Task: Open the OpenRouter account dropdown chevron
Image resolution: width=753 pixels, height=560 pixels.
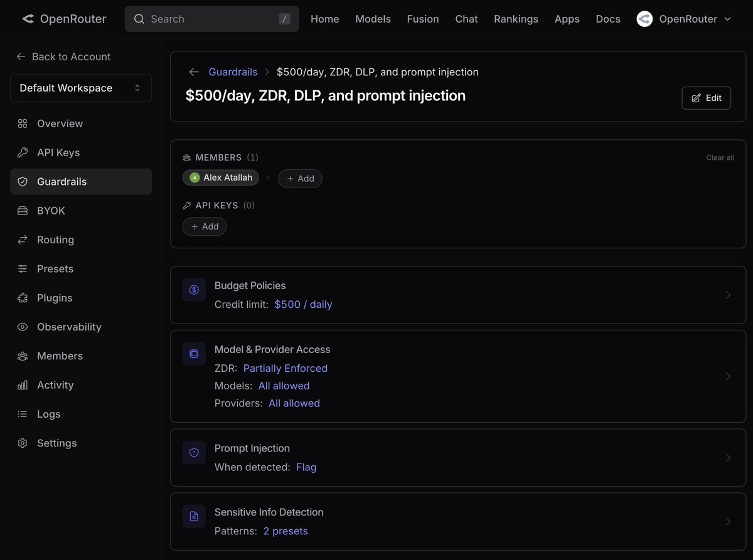Action: 728,19
